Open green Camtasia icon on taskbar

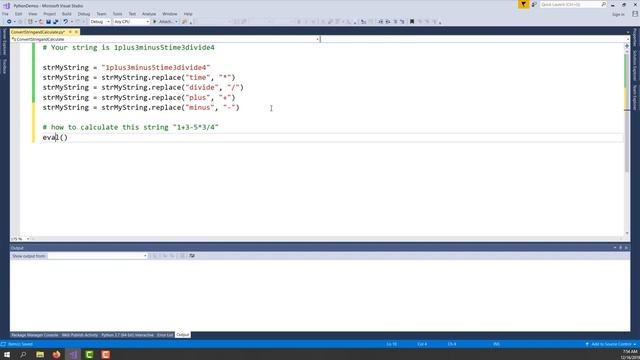pos(89,354)
